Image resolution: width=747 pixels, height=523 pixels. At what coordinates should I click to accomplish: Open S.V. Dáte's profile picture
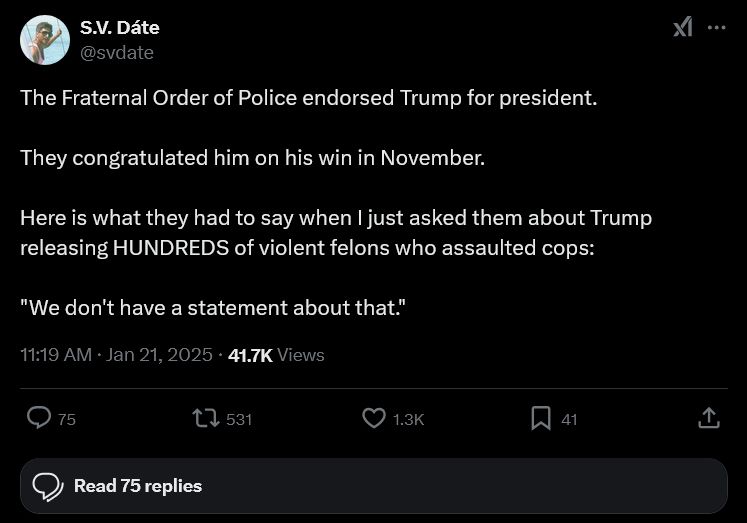tap(45, 40)
